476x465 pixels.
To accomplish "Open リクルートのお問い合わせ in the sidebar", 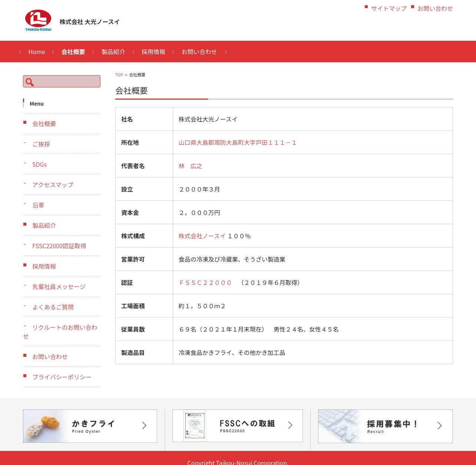I will pyautogui.click(x=60, y=332).
